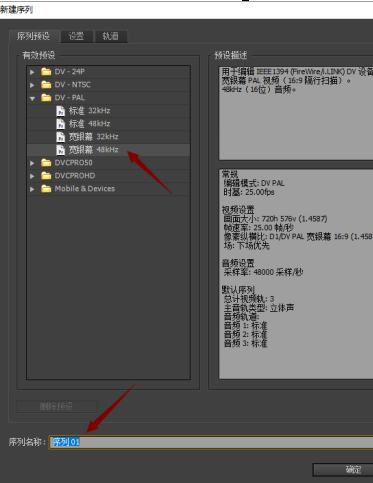373x483 pixels.
Task: Switch to the 轨道 tab
Action: 111,36
